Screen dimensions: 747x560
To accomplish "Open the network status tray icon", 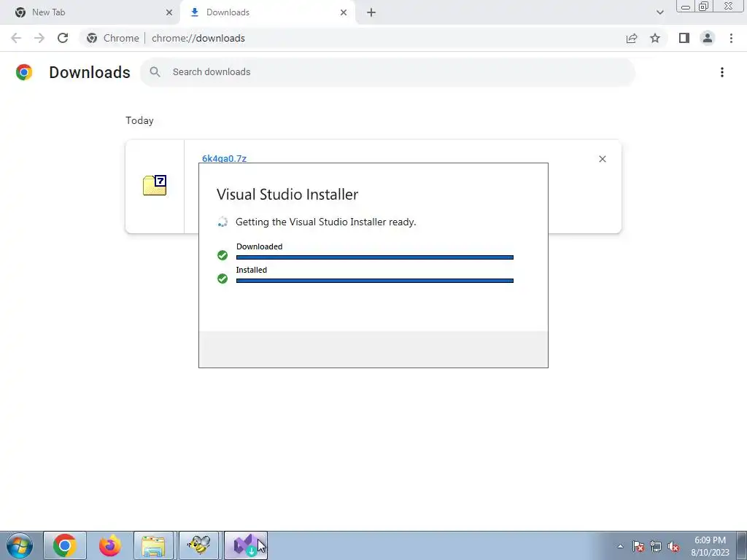I will (x=656, y=546).
